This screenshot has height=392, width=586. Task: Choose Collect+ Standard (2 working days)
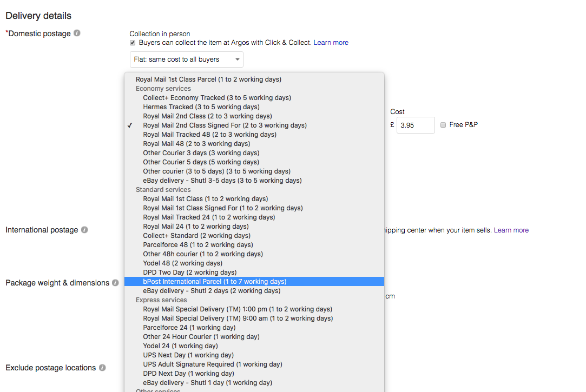254,236
